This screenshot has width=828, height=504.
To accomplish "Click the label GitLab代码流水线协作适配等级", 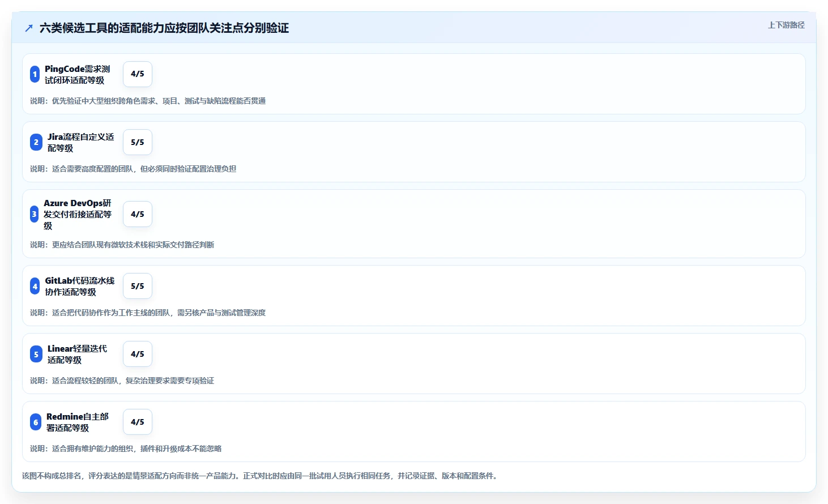I will (80, 286).
